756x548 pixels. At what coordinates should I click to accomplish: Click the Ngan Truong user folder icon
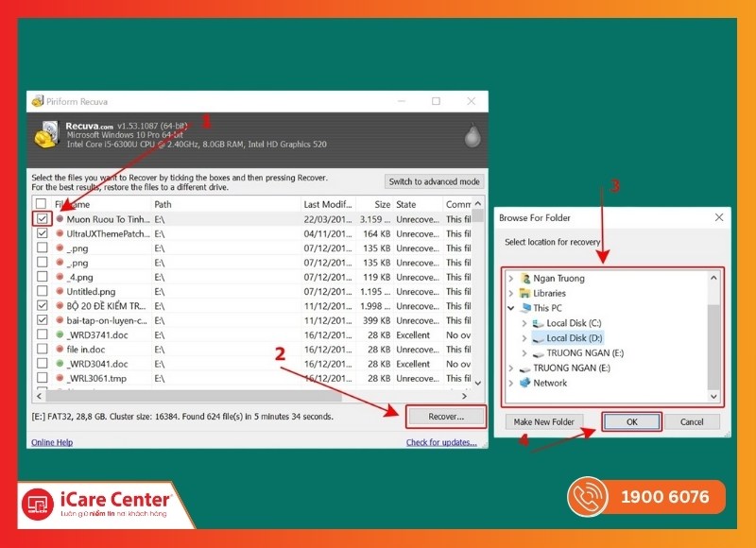(525, 279)
